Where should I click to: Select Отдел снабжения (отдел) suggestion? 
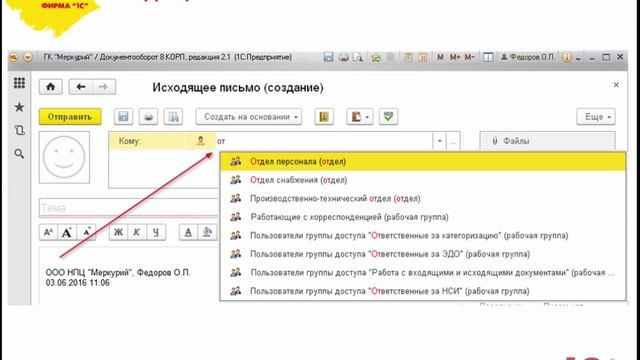(422, 180)
